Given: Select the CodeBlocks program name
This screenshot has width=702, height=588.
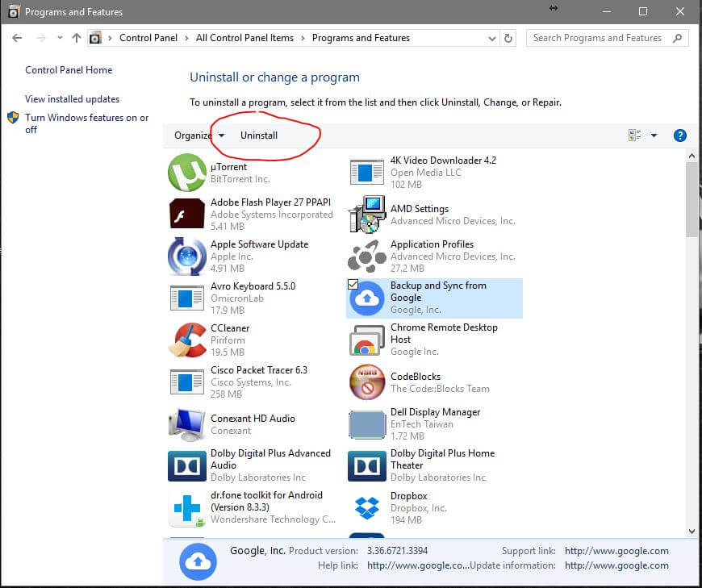Looking at the screenshot, I should coord(415,377).
